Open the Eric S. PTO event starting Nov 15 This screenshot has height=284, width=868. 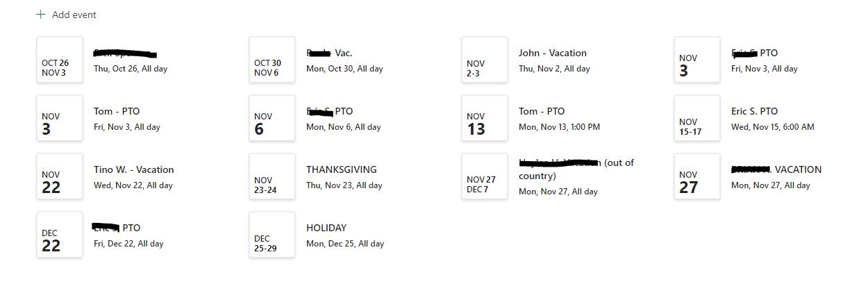pyautogui.click(x=754, y=112)
